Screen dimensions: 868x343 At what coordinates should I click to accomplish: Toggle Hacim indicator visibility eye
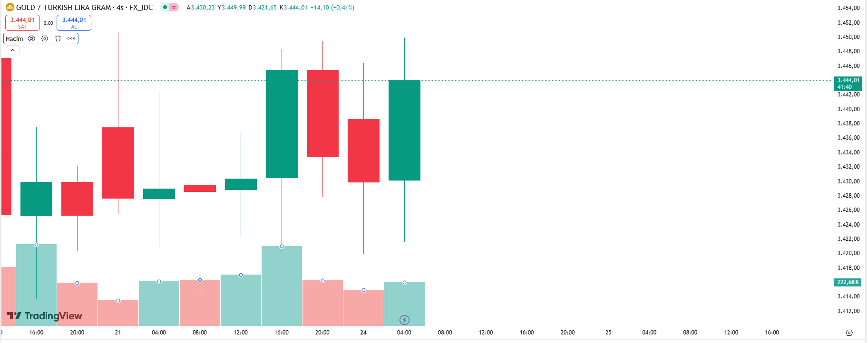[x=31, y=38]
